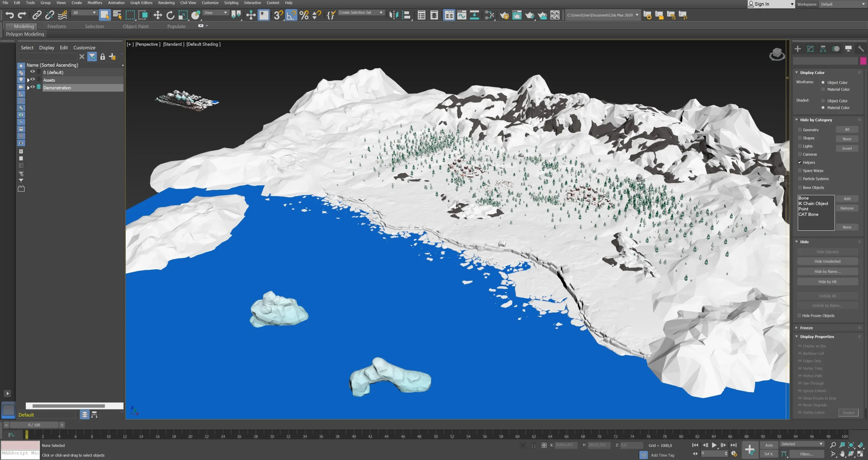
Task: Click the Undo arrow icon
Action: (9, 15)
